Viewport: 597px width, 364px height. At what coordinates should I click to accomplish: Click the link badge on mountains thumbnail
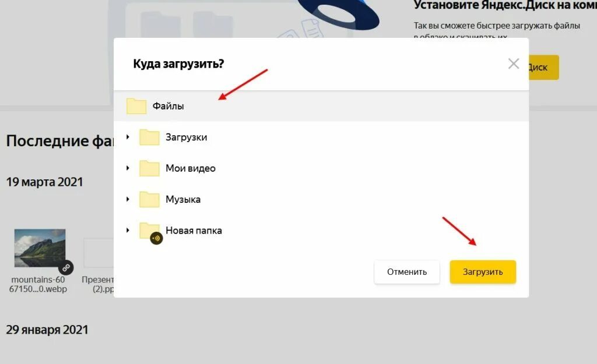pos(66,268)
